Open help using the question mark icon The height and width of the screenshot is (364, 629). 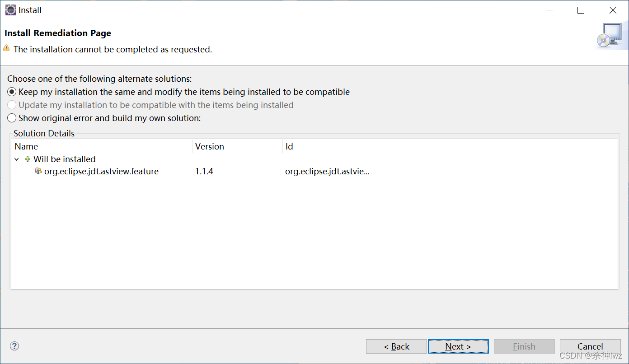(14, 346)
